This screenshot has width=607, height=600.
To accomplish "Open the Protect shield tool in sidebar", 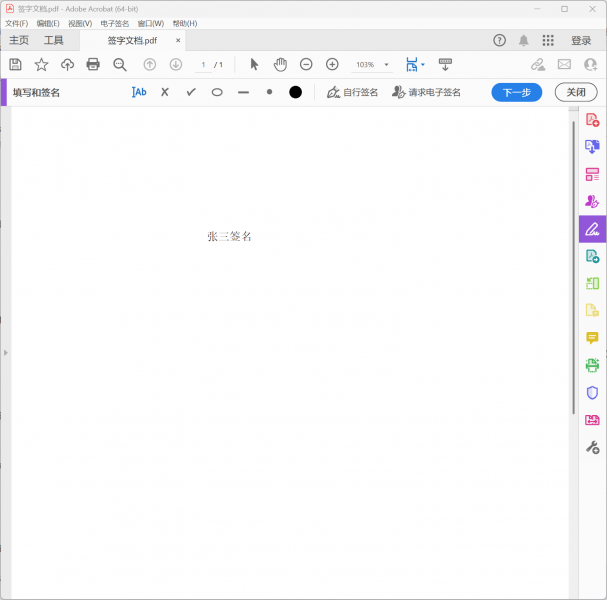I will pos(592,393).
